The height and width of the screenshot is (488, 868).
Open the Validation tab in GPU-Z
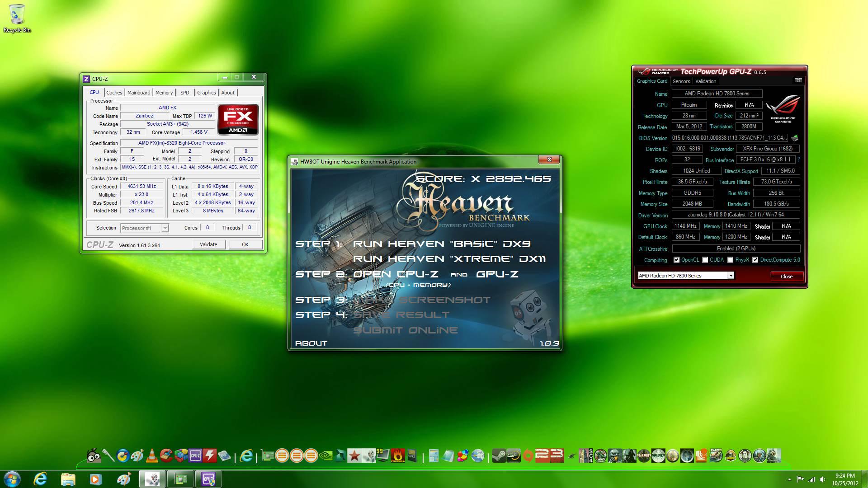(x=706, y=81)
